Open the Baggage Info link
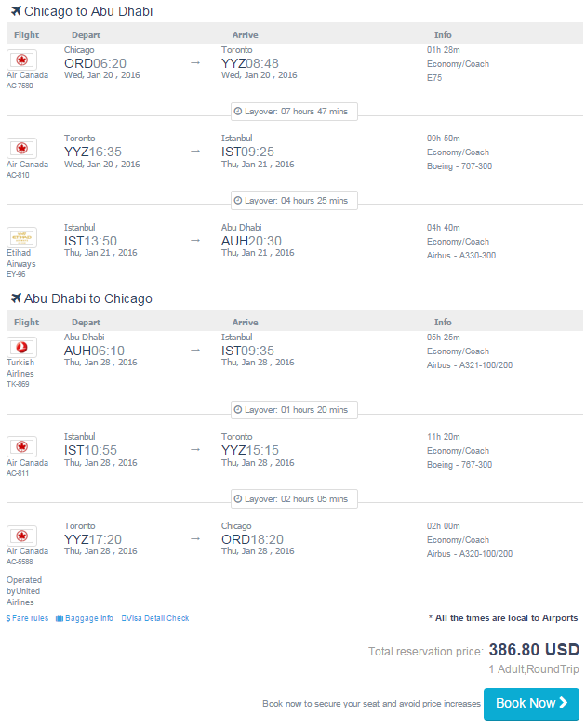This screenshot has height=728, width=586. point(85,618)
